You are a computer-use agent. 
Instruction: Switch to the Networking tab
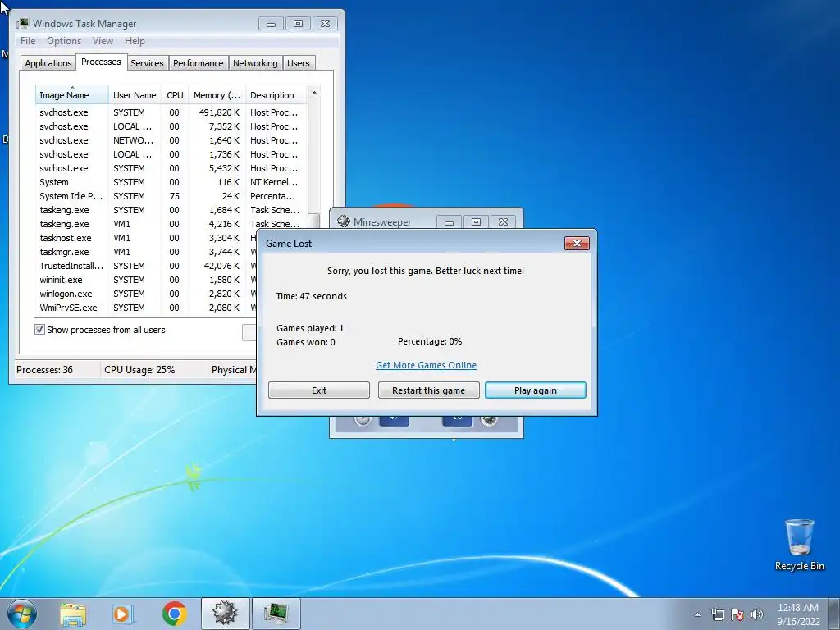255,62
